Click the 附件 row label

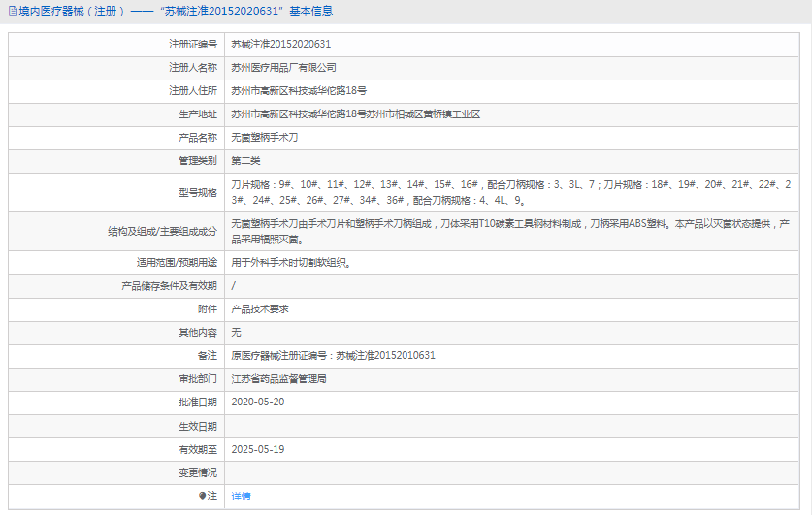click(x=208, y=309)
